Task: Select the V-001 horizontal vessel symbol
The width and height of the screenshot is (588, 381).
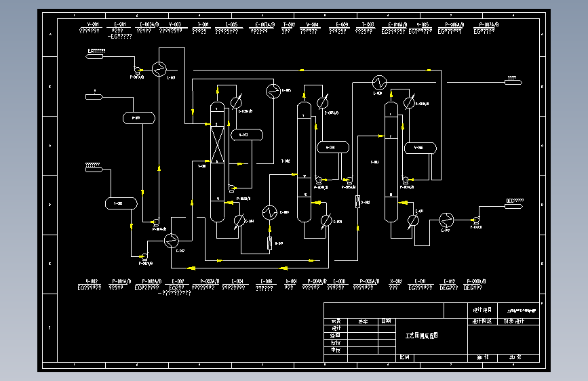Action: (139, 118)
